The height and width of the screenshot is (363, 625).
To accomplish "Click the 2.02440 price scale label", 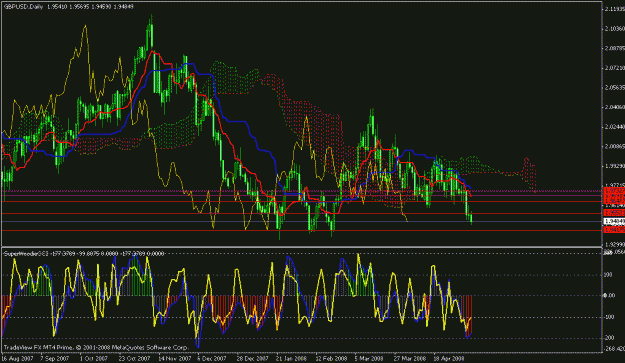I will tap(615, 126).
